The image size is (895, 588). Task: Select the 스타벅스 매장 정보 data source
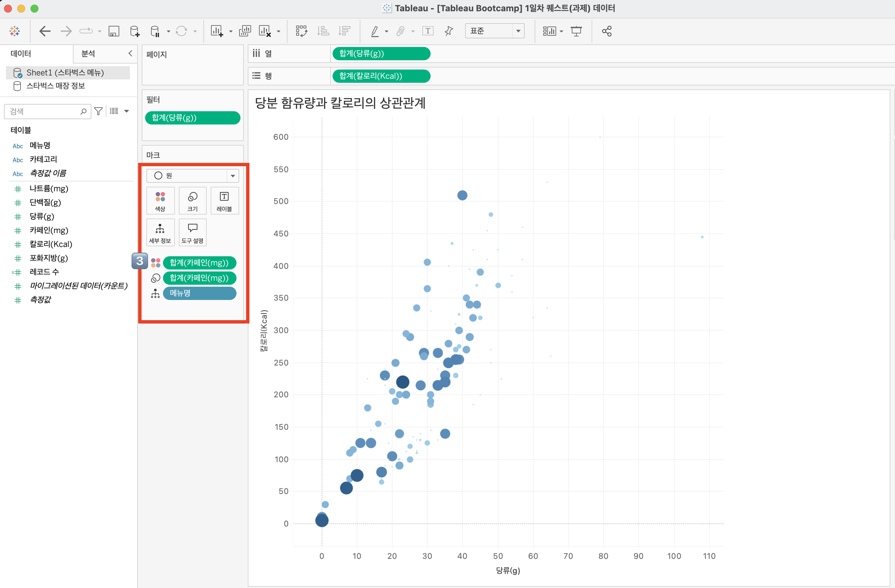pos(55,86)
